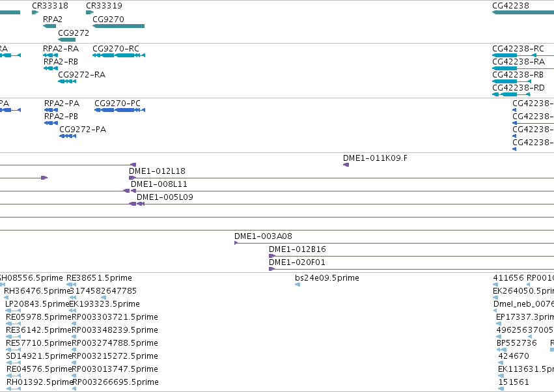Click the 411656 EST label
The image size is (554, 392).
(508, 278)
